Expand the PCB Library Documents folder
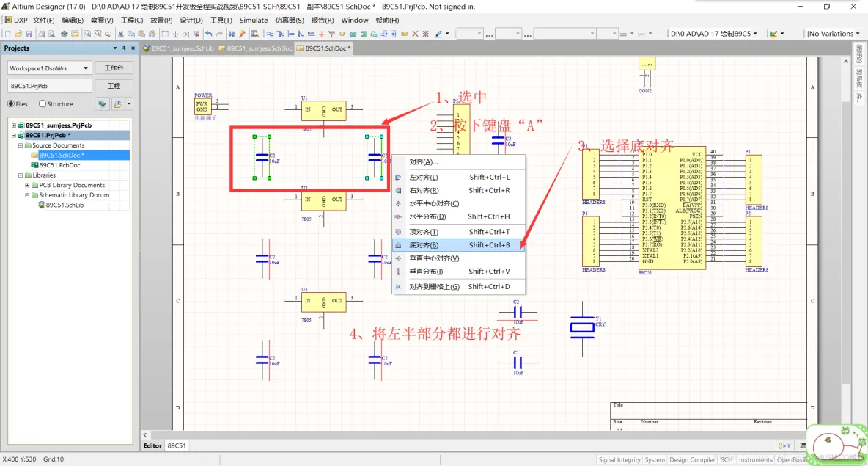The height and width of the screenshot is (466, 868). point(27,185)
